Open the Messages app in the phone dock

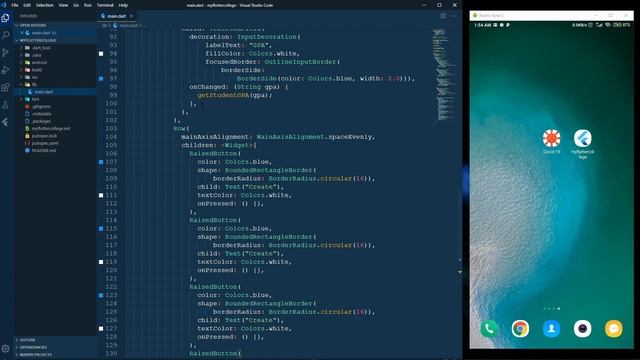[x=613, y=329]
